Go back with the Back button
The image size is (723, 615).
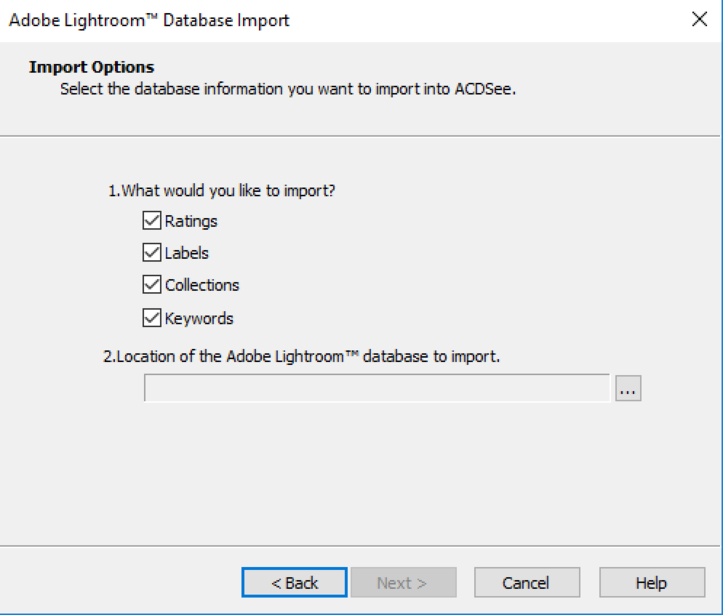coord(294,582)
